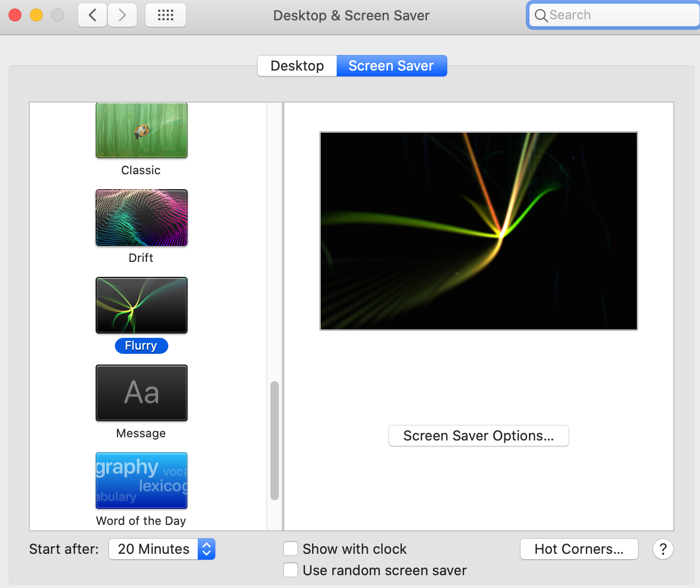Toggle Show with clock checkbox off
The height and width of the screenshot is (588, 700).
pos(291,548)
